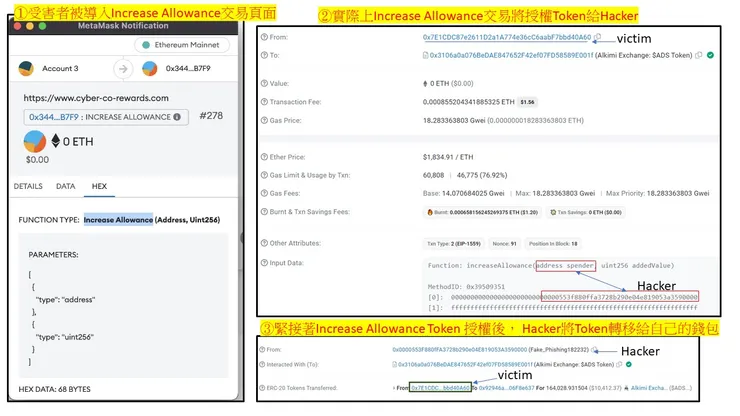Open the 0x7E1CDC...bbd40A60 token sender link

pos(440,388)
